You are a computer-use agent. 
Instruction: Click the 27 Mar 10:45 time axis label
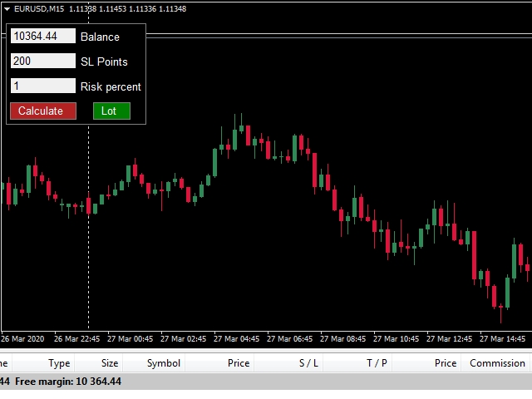[x=396, y=339]
